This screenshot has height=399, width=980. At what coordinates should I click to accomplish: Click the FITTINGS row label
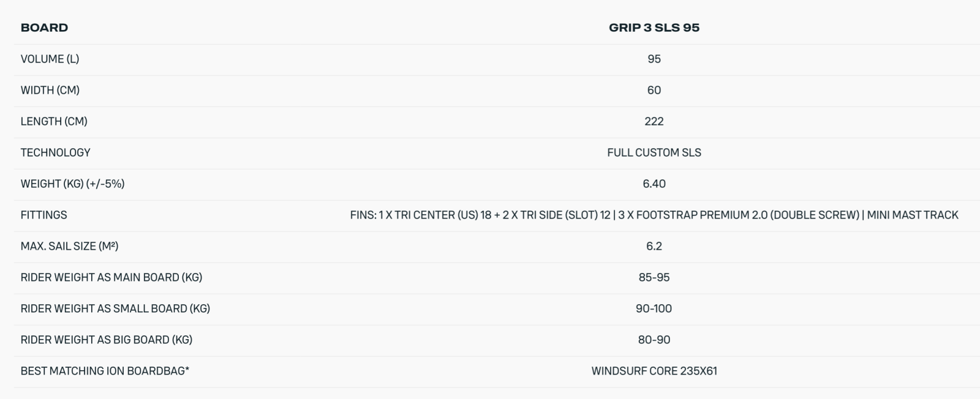click(43, 215)
